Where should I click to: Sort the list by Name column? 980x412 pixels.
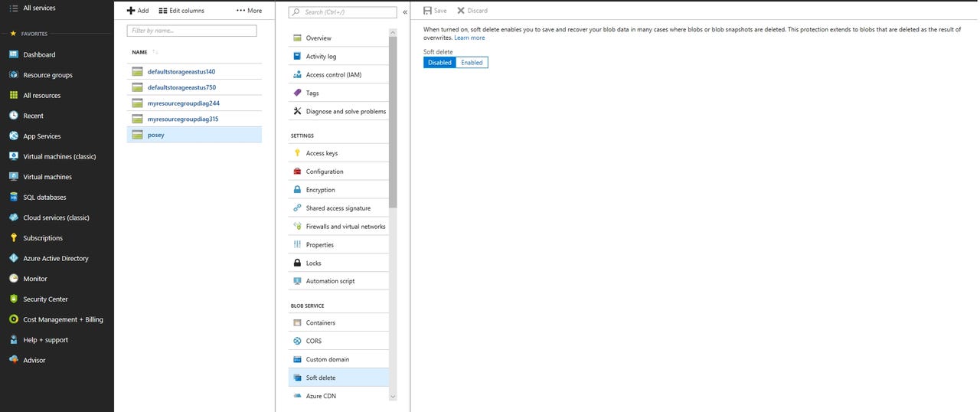pos(140,52)
